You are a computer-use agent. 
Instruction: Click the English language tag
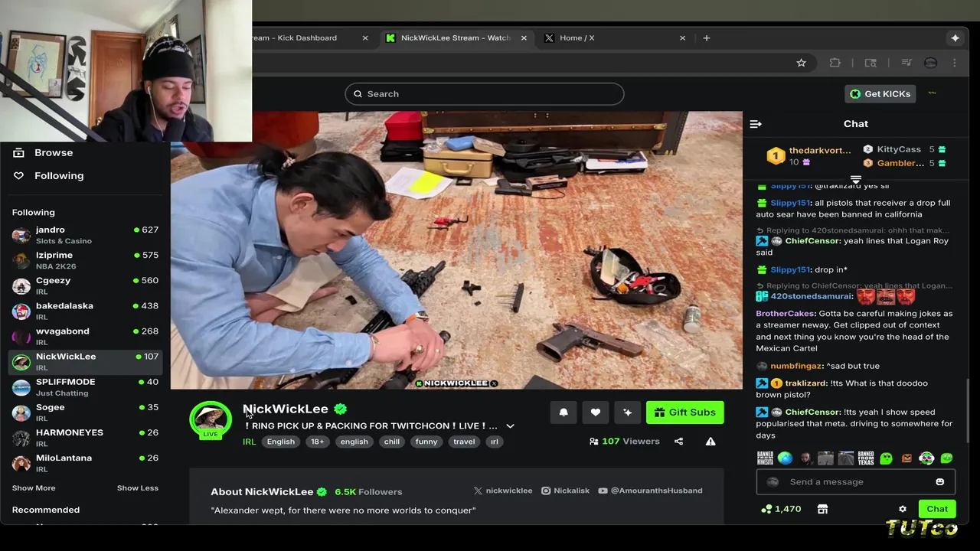pyautogui.click(x=281, y=442)
